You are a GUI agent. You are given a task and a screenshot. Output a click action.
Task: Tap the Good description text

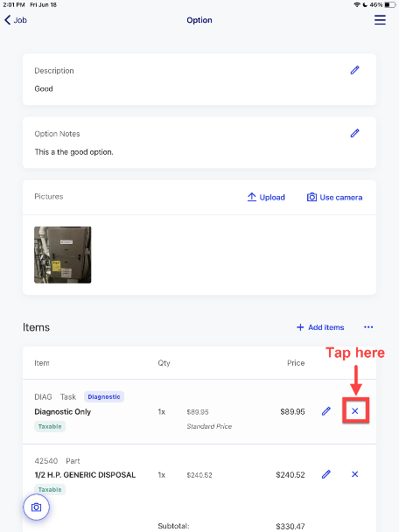[x=44, y=88]
